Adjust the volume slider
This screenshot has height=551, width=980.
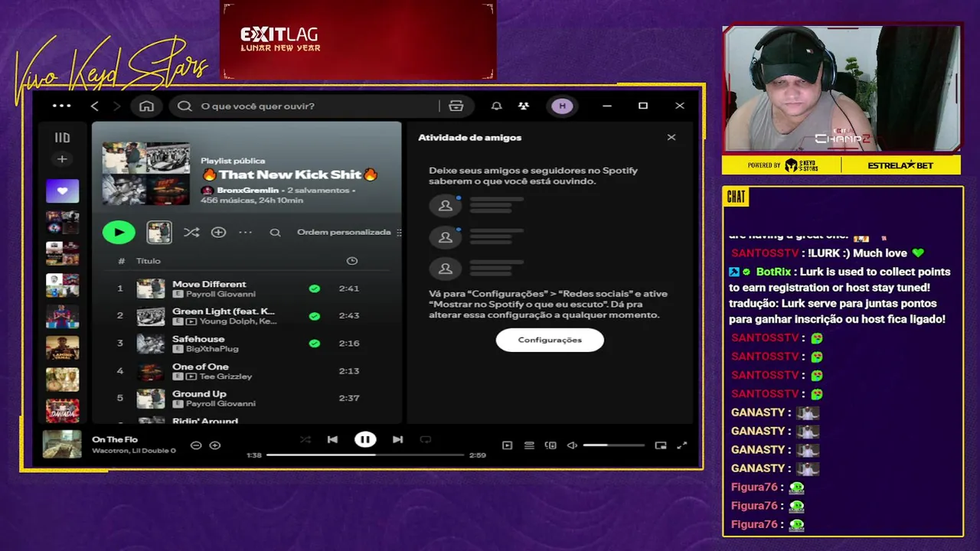coord(613,445)
